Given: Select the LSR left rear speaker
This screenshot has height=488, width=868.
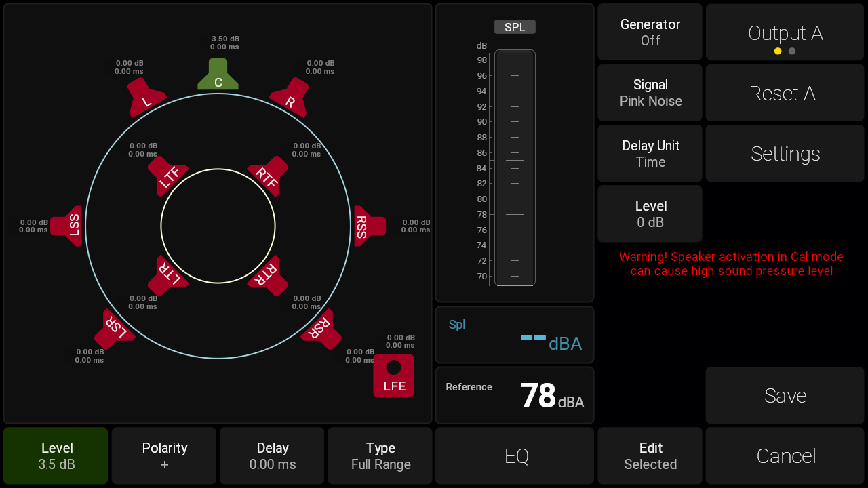Looking at the screenshot, I should [118, 328].
